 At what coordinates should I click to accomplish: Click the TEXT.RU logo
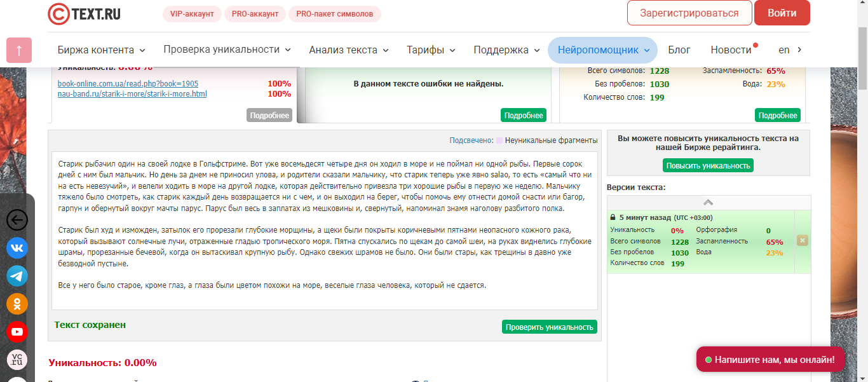click(x=84, y=13)
